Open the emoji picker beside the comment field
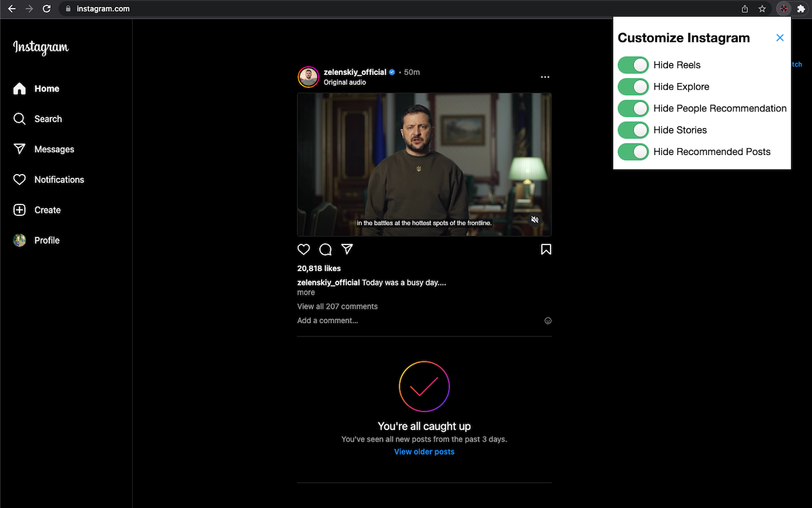Viewport: 812px width, 508px height. pyautogui.click(x=547, y=321)
